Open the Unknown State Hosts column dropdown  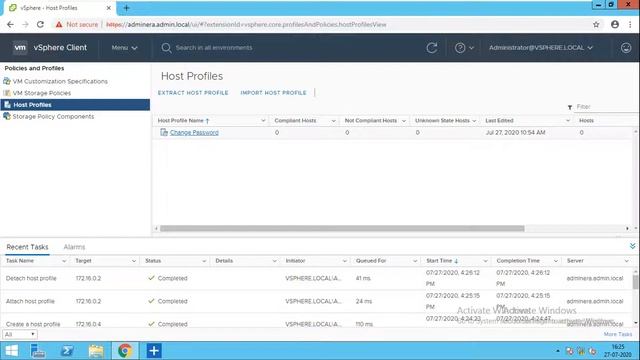click(474, 121)
